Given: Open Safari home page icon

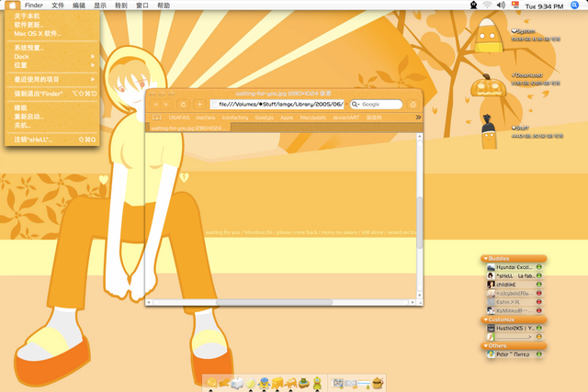Looking at the screenshot, I should tap(413, 105).
